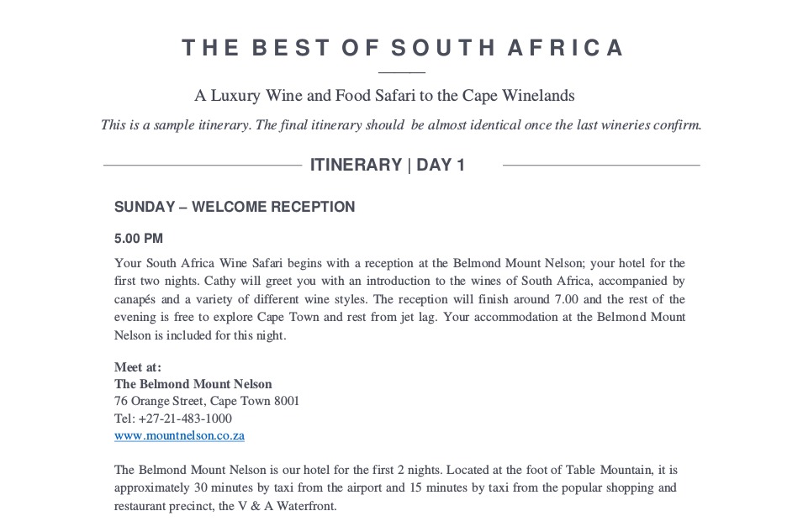Viewport: 803px width, 532px height.
Task: Click the telephone number line
Action: [x=173, y=419]
